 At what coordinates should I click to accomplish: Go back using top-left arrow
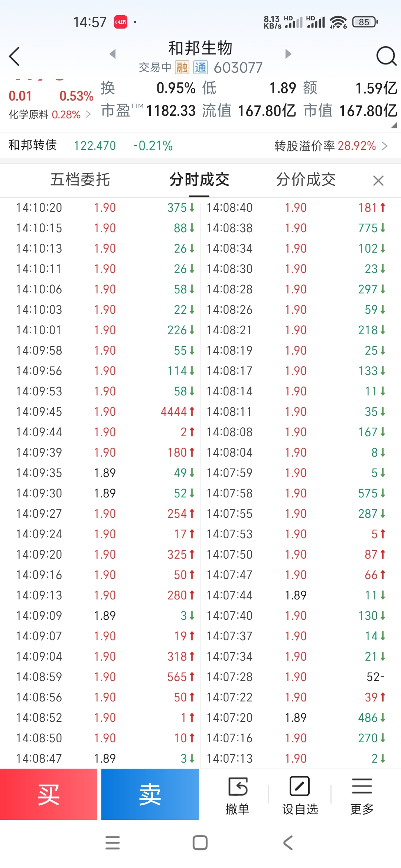click(x=14, y=57)
